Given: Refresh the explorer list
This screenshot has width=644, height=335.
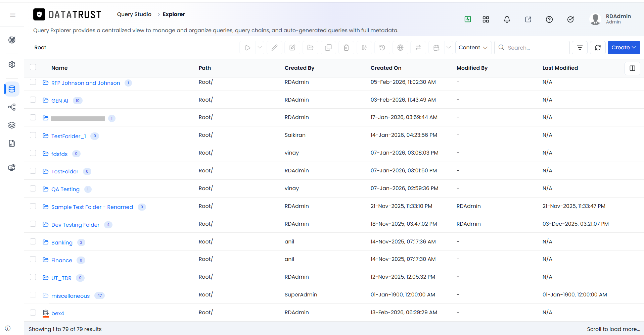Looking at the screenshot, I should pyautogui.click(x=598, y=48).
